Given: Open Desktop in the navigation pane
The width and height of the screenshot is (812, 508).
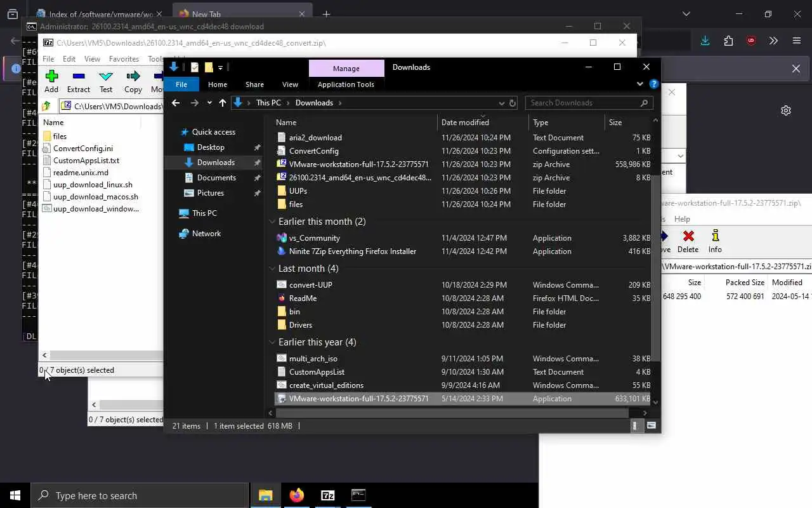Looking at the screenshot, I should click(x=211, y=147).
